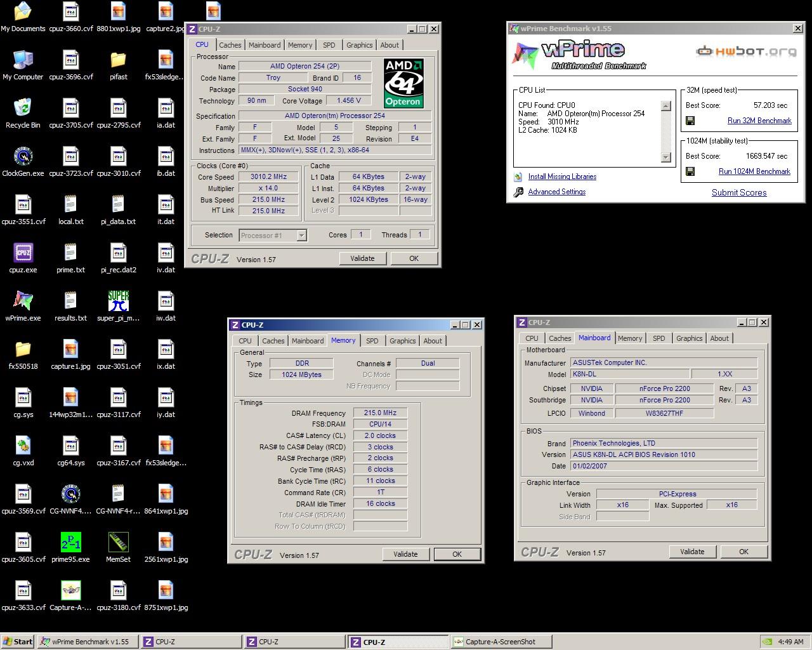This screenshot has height=650, width=812.
Task: Run 1024M Benchmark in wPrime
Action: pos(754,171)
